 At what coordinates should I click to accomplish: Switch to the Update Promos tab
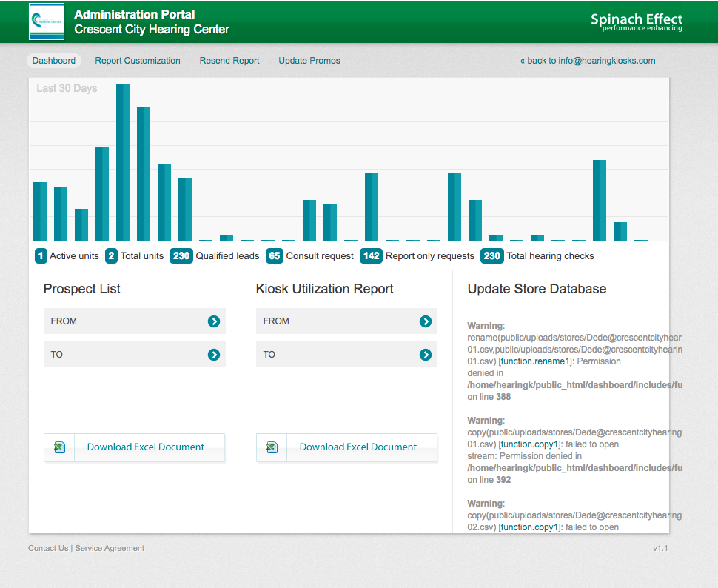[309, 61]
